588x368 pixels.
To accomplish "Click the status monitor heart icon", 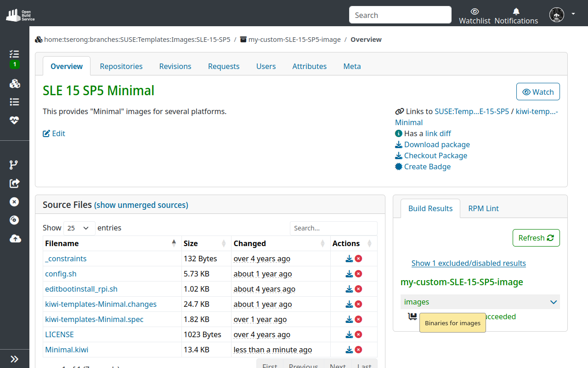I will [14, 120].
